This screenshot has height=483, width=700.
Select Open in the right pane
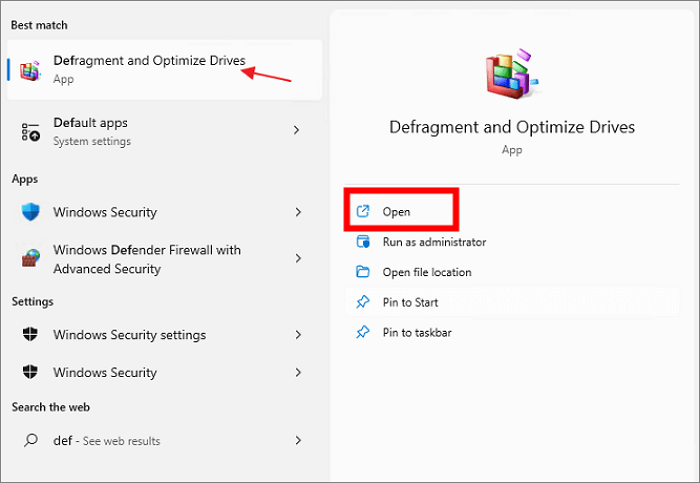point(396,212)
